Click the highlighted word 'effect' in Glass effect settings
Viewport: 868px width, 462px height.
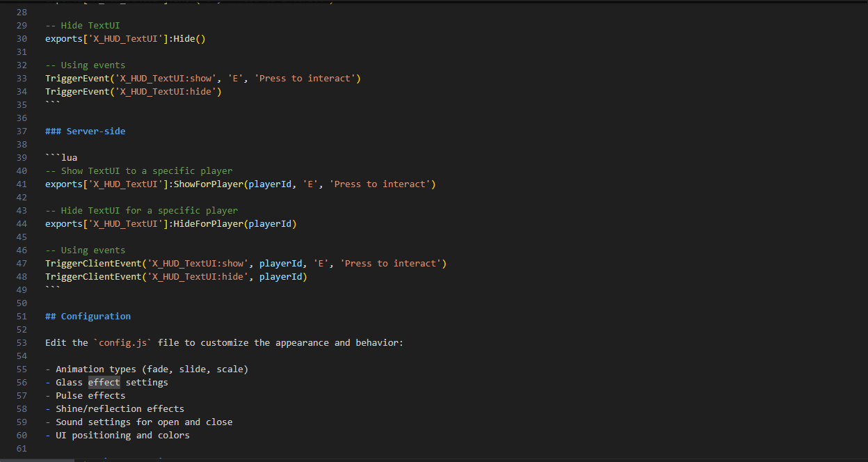[104, 382]
